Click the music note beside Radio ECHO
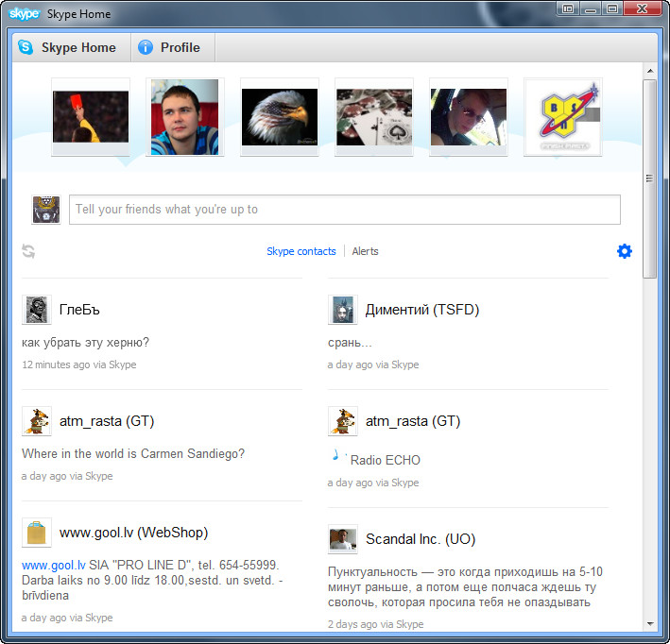This screenshot has height=644, width=670. tap(336, 455)
